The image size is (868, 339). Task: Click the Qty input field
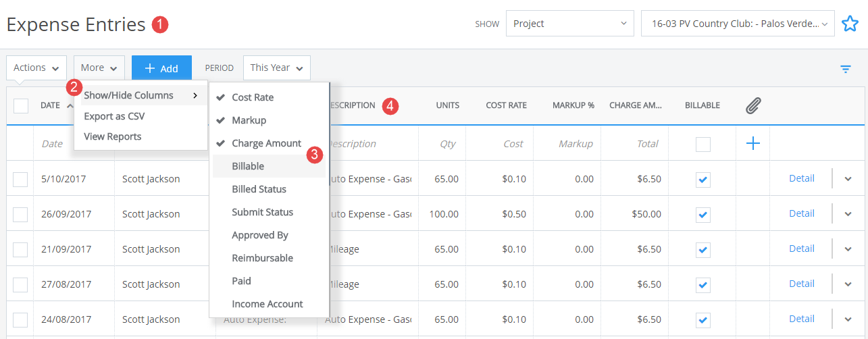tap(442, 144)
